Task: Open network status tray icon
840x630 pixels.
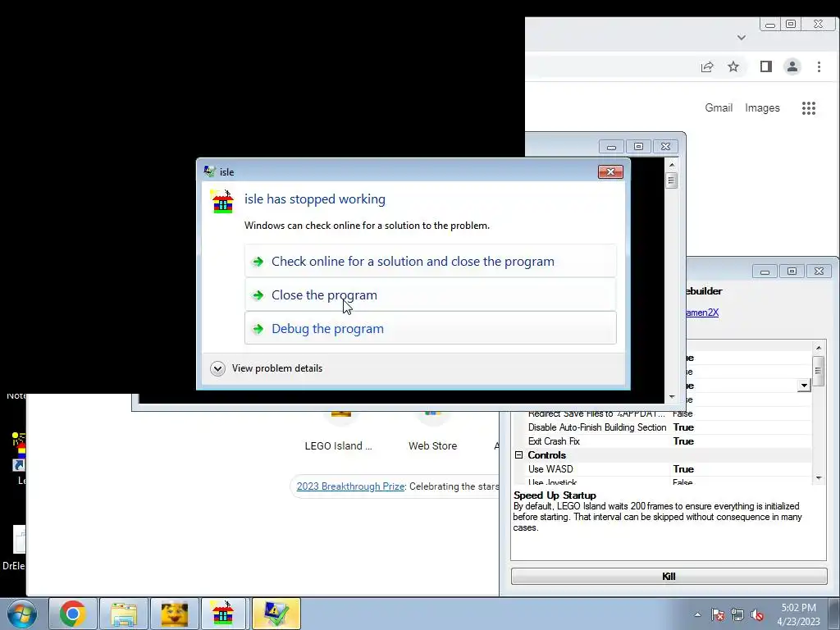Action: pos(737,614)
